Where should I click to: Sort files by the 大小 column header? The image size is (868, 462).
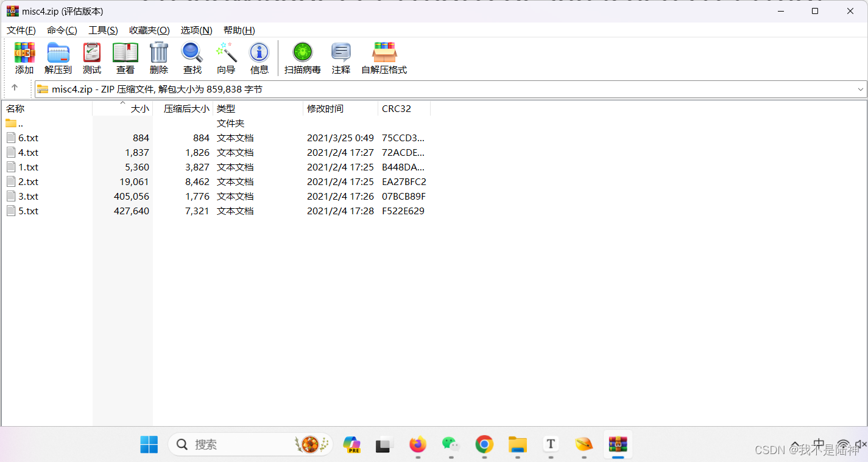pyautogui.click(x=139, y=108)
